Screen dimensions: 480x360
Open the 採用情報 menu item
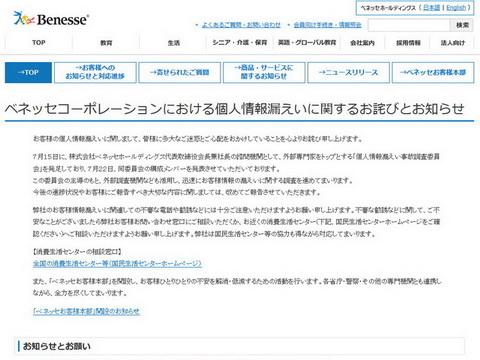[408, 43]
